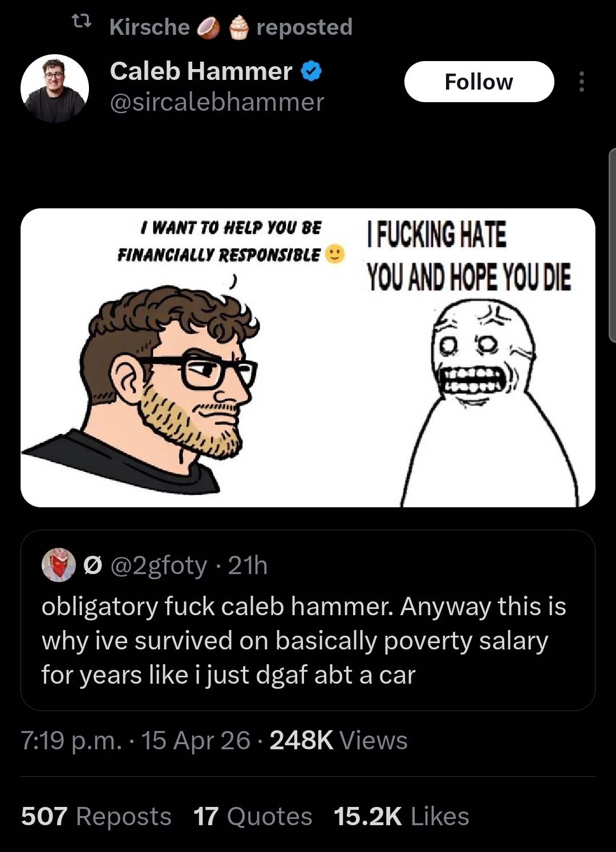Open the quoted tweet by @2gfoty
The width and height of the screenshot is (616, 852).
(308, 620)
